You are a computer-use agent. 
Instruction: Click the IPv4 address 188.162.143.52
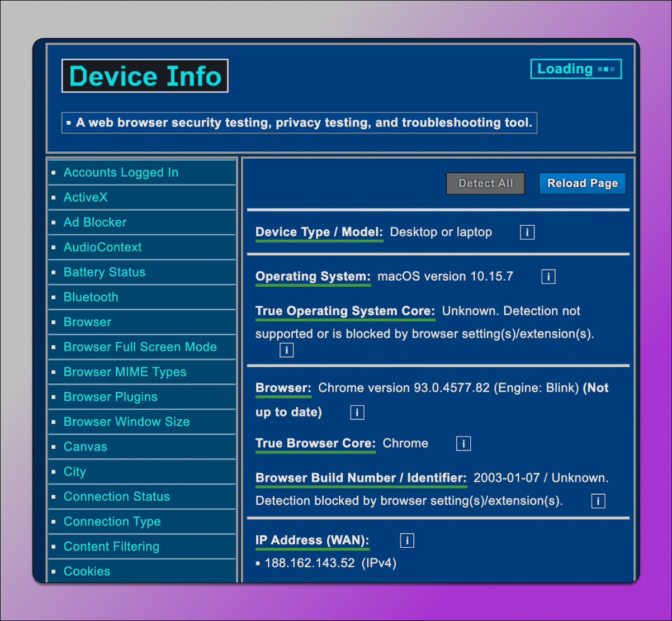310,563
